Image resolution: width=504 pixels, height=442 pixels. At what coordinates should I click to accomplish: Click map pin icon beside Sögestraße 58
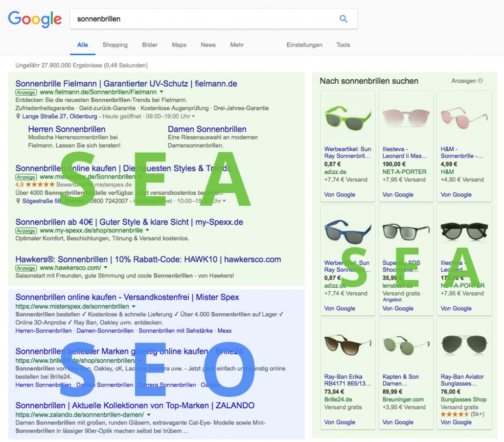[18, 201]
